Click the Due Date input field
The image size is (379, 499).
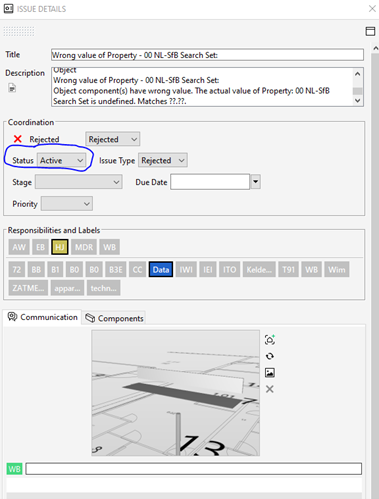[210, 182]
